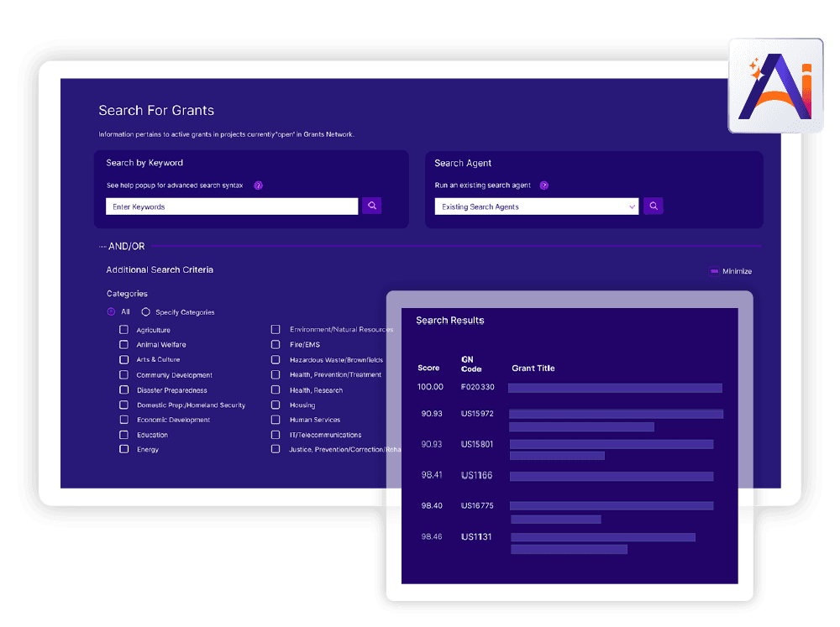Select the Specify Categories radio button
This screenshot has width=840, height=627.
(145, 312)
